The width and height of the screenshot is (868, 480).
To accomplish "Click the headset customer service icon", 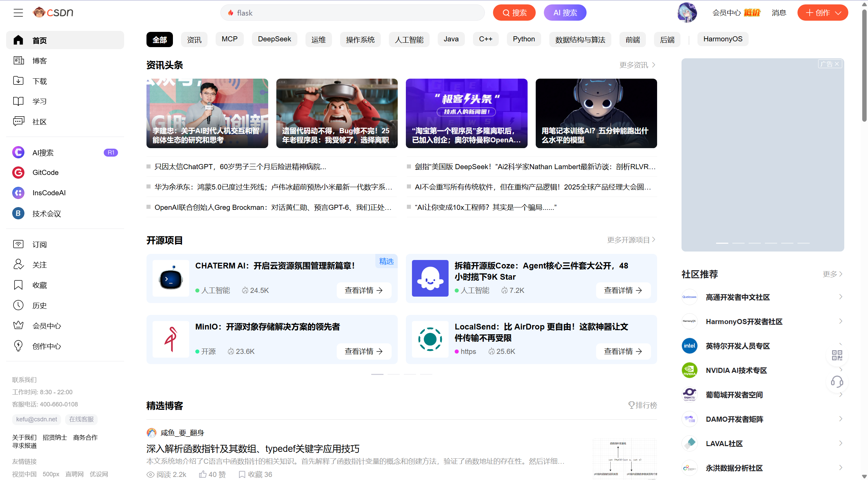I will [837, 382].
